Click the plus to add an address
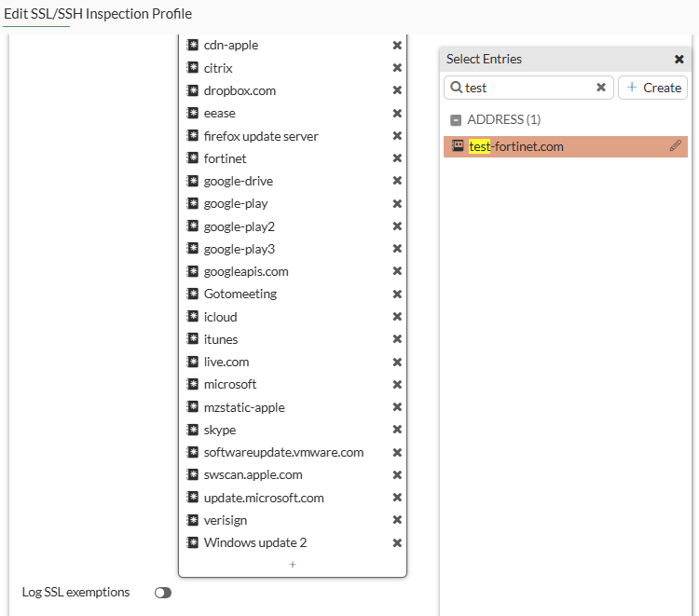 [x=292, y=565]
